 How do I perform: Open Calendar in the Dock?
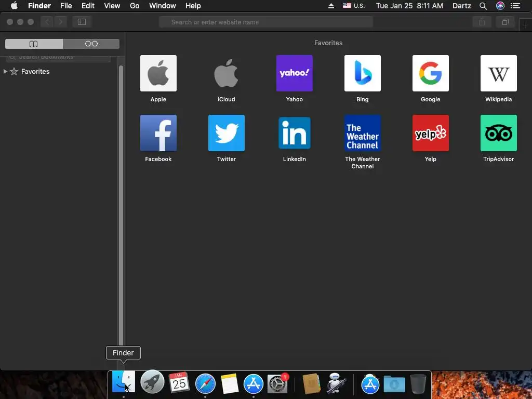179,383
